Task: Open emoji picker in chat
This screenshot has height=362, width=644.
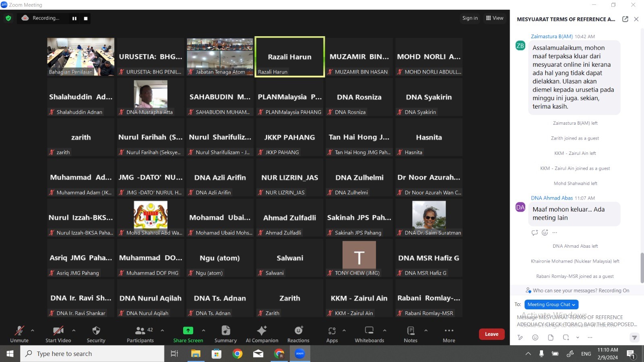Action: click(x=535, y=337)
